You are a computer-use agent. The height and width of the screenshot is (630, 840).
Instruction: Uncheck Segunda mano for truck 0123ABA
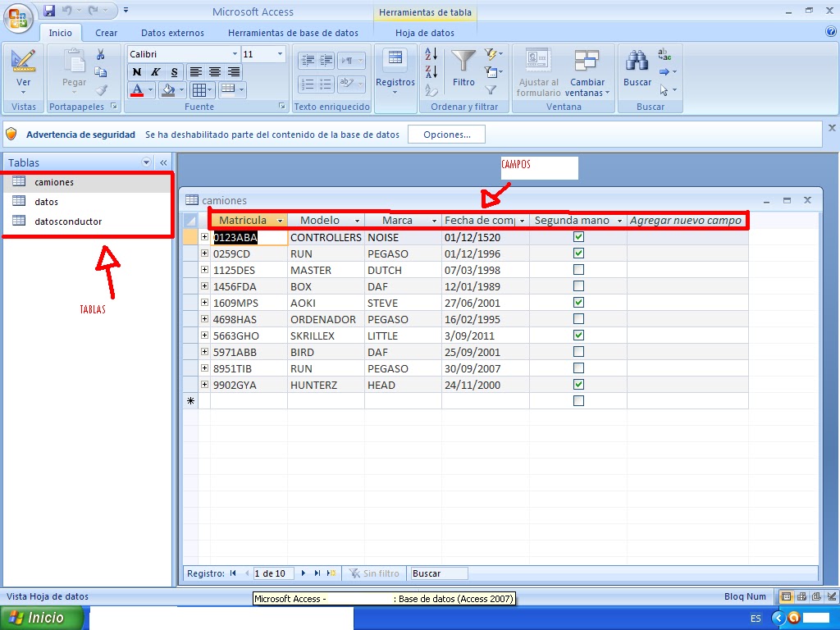[x=579, y=236]
